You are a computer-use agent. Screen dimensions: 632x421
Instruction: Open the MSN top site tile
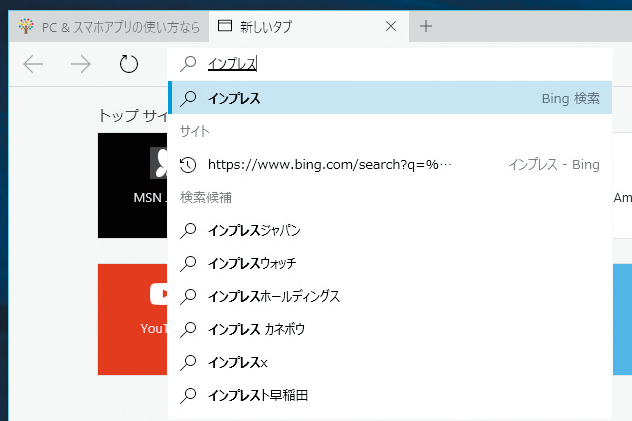pos(133,185)
